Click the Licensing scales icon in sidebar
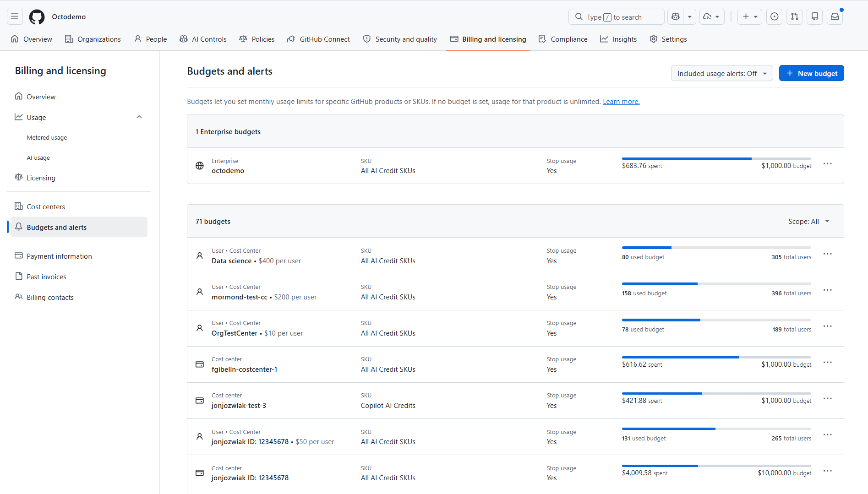This screenshot has width=868, height=494. click(19, 178)
